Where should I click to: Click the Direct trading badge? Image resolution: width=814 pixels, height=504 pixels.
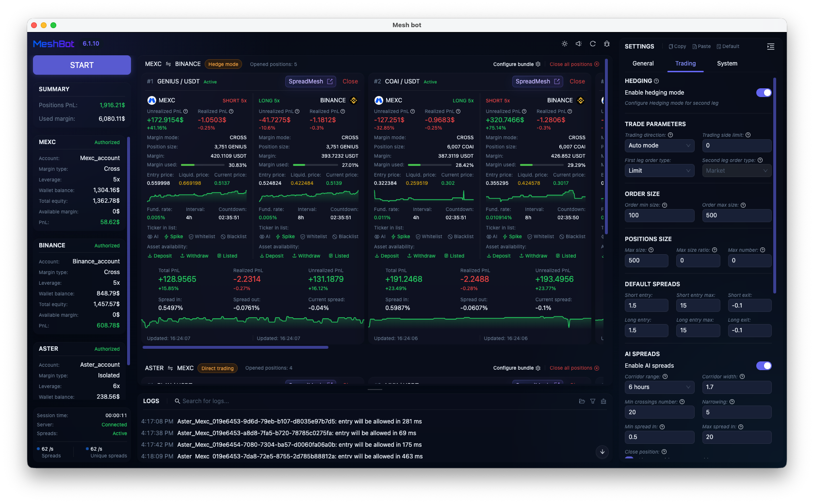217,368
